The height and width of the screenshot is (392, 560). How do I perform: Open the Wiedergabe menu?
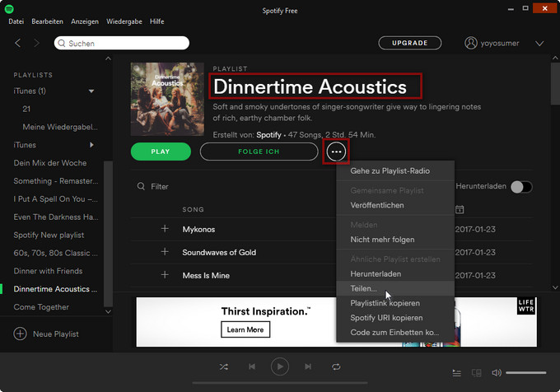pos(124,21)
